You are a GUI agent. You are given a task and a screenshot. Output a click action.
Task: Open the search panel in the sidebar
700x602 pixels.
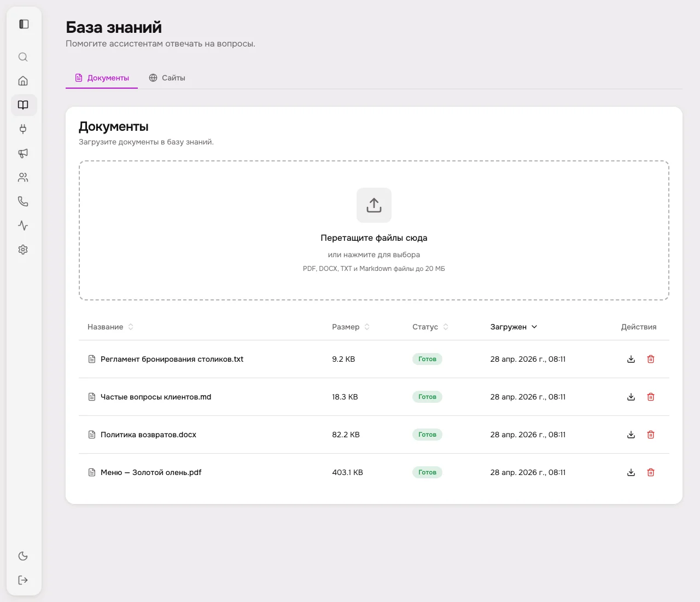pyautogui.click(x=23, y=57)
